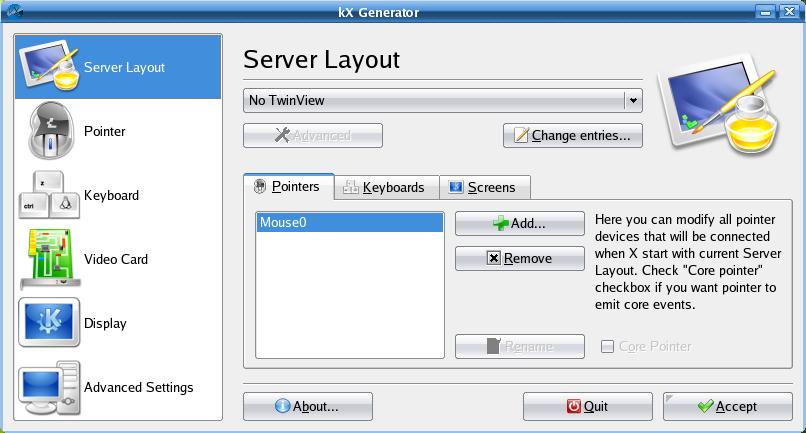Click the large Server Layout header image

coord(719,104)
